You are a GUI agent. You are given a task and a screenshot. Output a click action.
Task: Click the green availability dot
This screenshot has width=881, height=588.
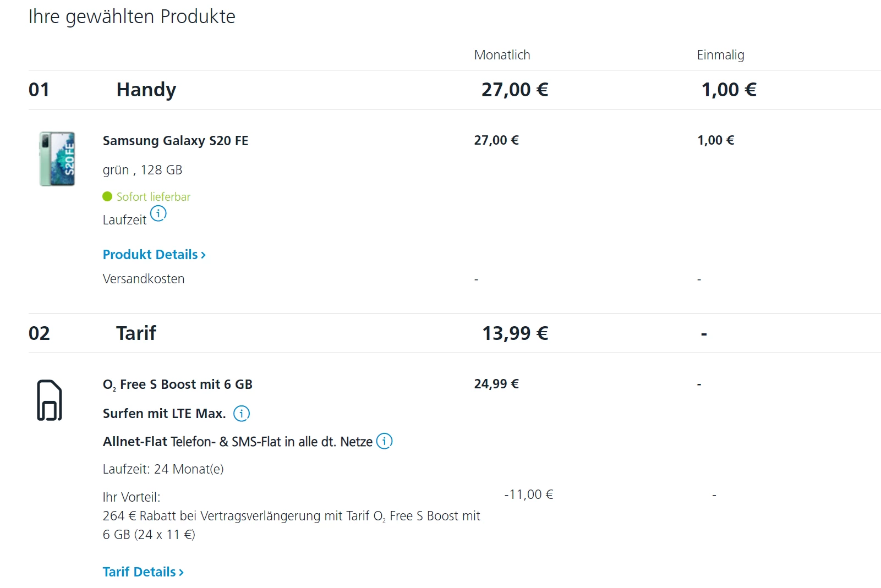[x=107, y=196]
